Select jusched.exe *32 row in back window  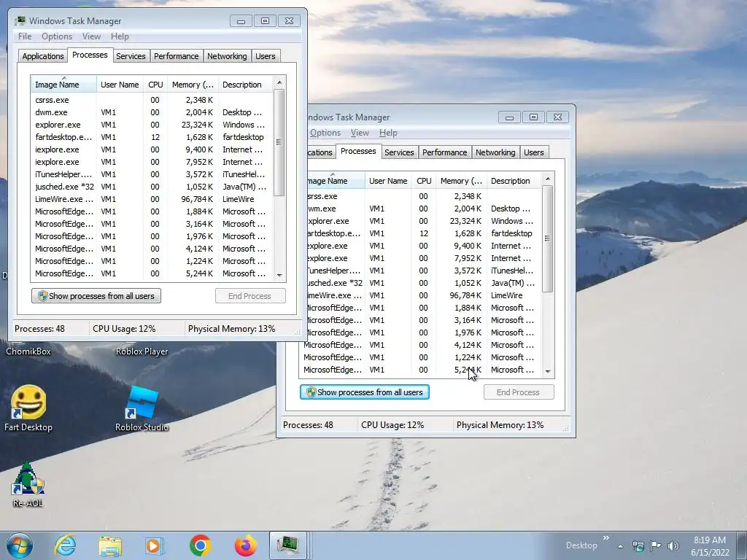(152, 187)
